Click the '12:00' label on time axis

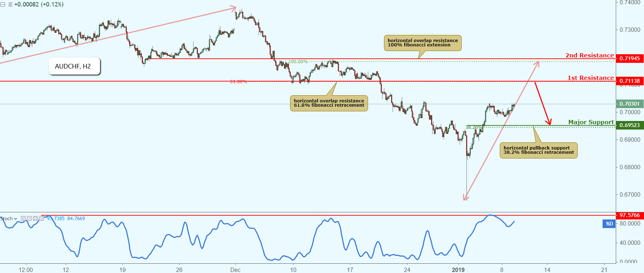[26, 270]
